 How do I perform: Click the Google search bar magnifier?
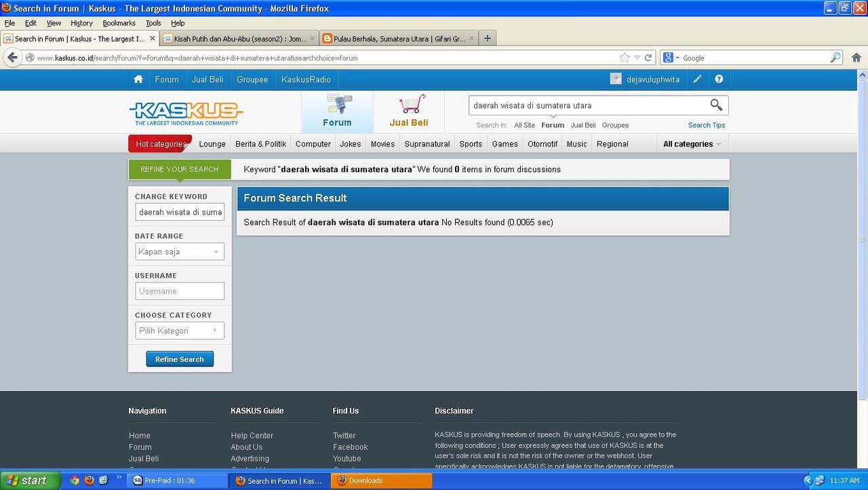[x=835, y=58]
